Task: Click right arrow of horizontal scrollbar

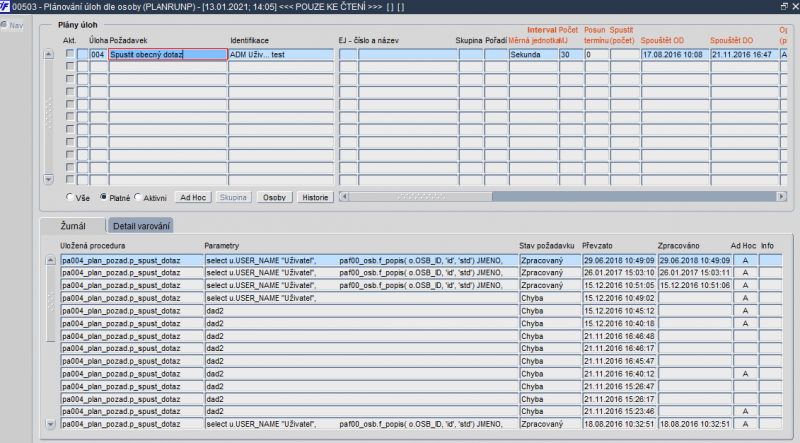Action: (x=782, y=196)
